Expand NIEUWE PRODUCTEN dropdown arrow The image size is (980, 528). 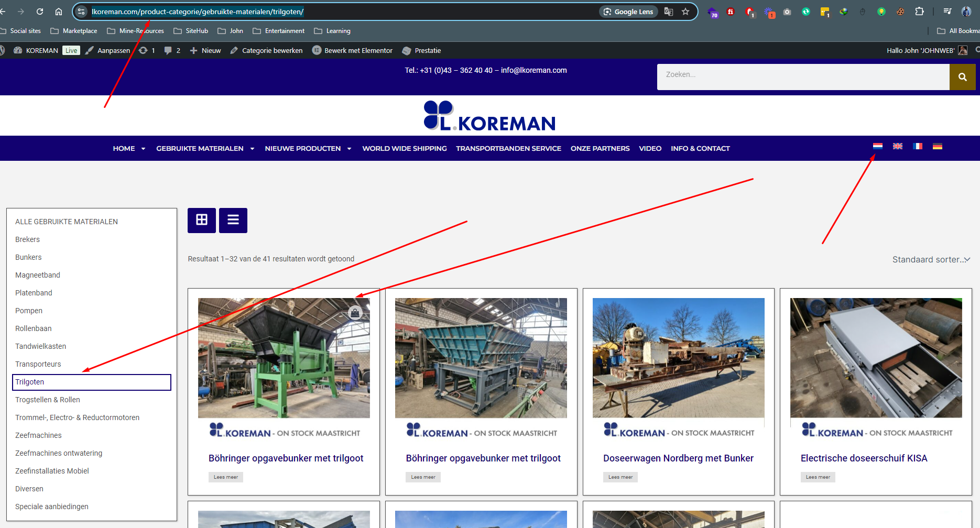(x=350, y=149)
